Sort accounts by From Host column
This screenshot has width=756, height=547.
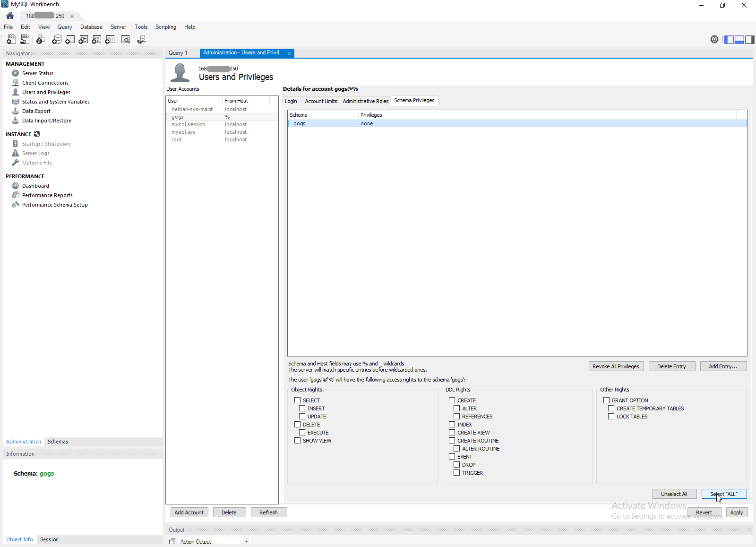point(246,101)
